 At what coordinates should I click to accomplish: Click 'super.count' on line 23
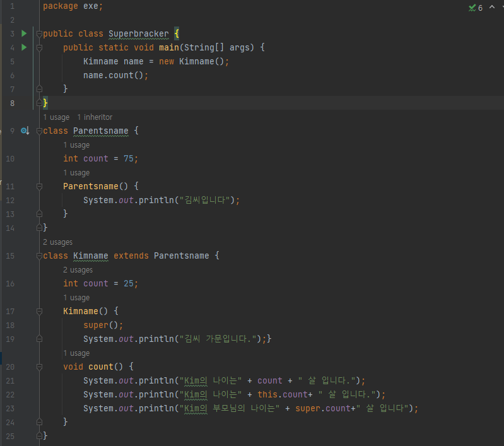323,408
